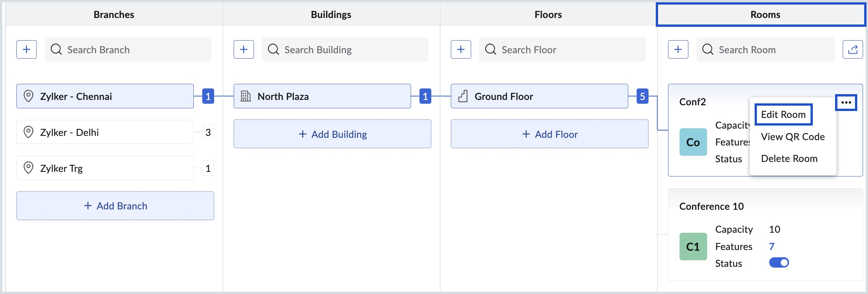Open the Conference 10 features count link

point(771,247)
